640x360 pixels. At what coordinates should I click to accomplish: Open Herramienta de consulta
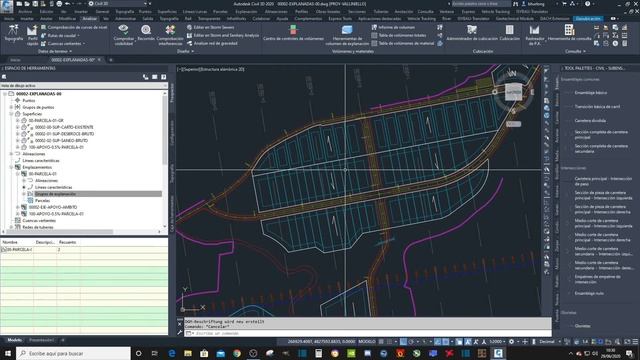(569, 33)
